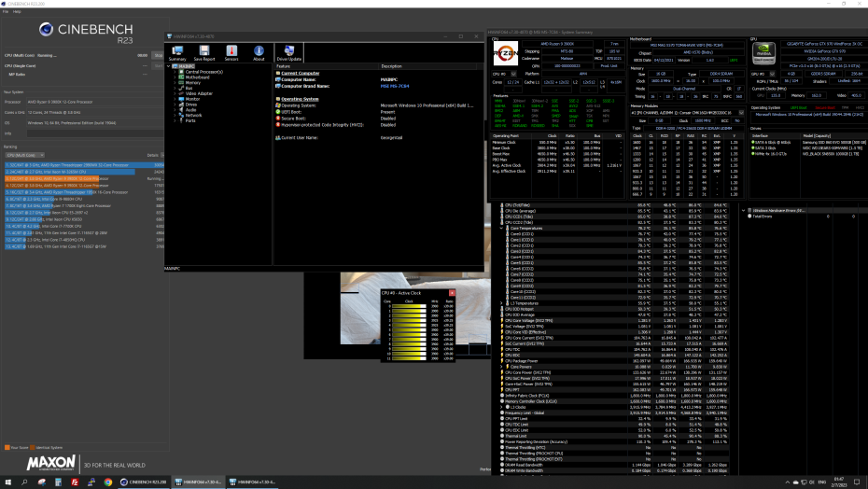Screen dimensions: 868x489
Task: Switch to first HWiNFO64 taskbar window
Action: click(197, 482)
